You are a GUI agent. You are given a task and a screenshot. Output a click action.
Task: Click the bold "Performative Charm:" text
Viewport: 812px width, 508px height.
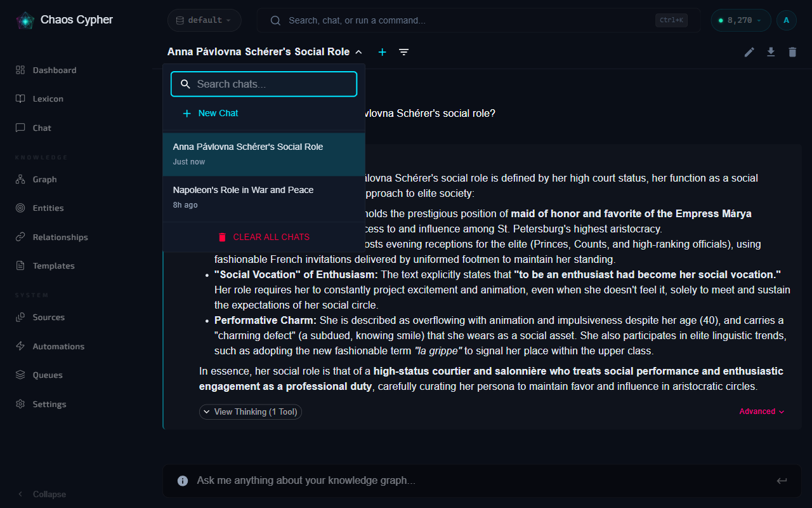tap(265, 320)
